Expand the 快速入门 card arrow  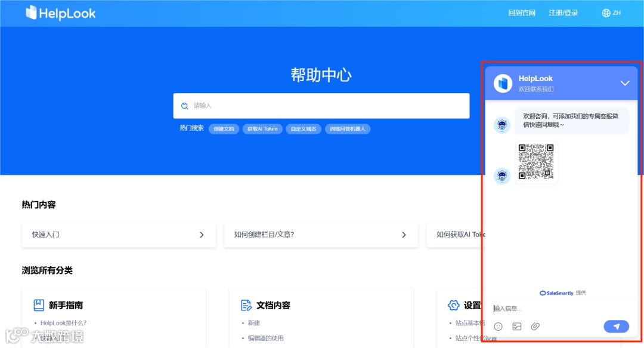tap(202, 235)
